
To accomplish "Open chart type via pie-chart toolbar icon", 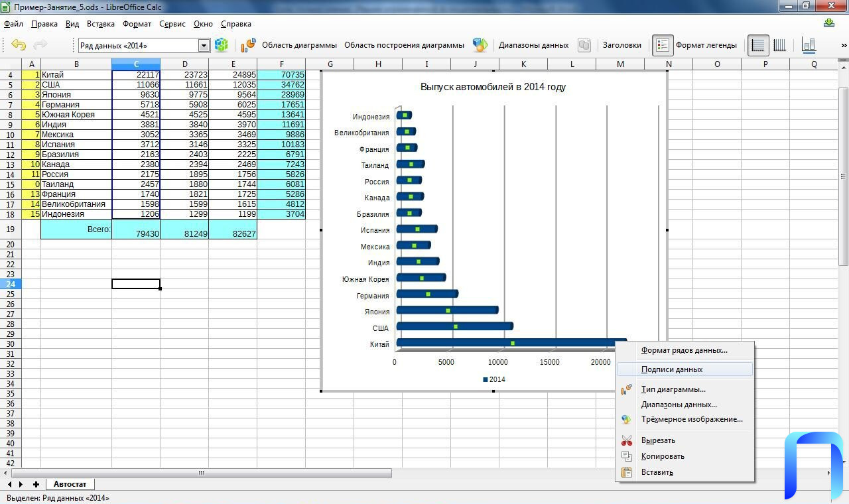I will click(248, 45).
